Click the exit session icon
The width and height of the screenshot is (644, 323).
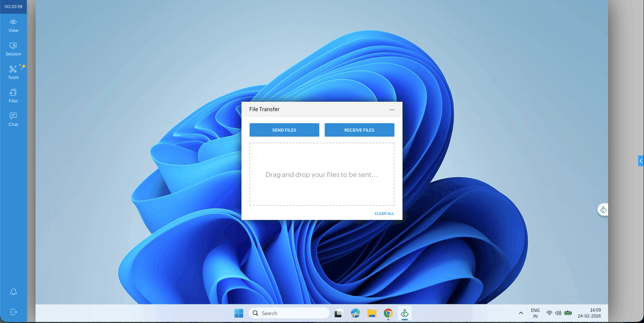pyautogui.click(x=13, y=312)
